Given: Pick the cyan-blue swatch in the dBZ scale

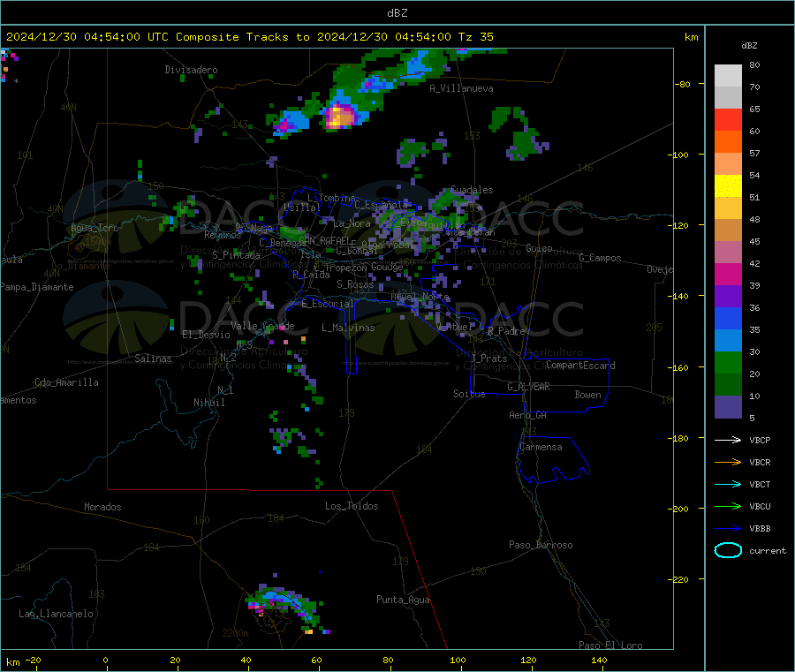Looking at the screenshot, I should click(728, 341).
